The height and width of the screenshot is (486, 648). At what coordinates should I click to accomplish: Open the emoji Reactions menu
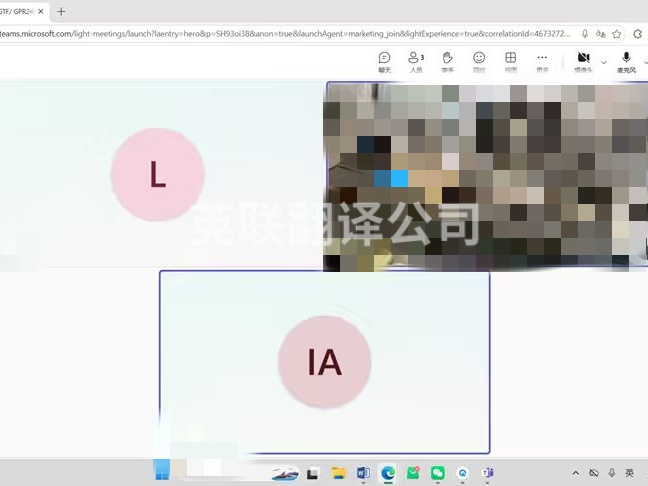click(x=479, y=62)
